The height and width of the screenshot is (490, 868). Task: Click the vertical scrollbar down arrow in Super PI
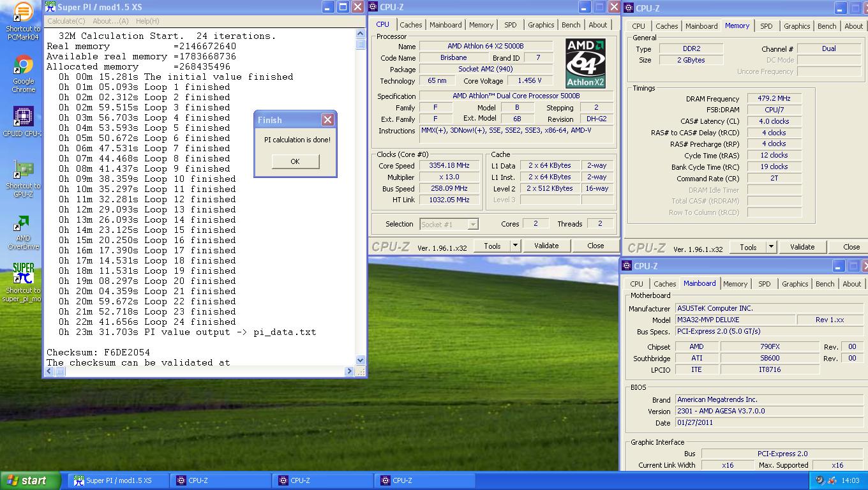tap(360, 360)
